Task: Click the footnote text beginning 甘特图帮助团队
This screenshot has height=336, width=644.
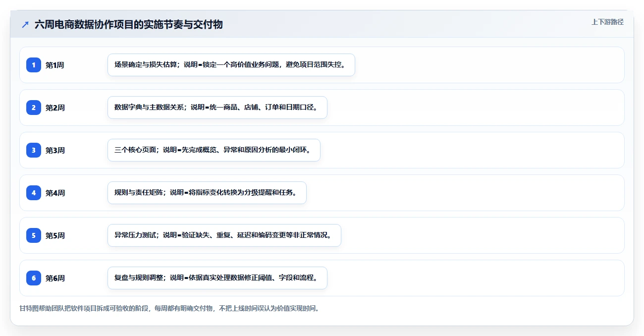Action: pos(171,308)
